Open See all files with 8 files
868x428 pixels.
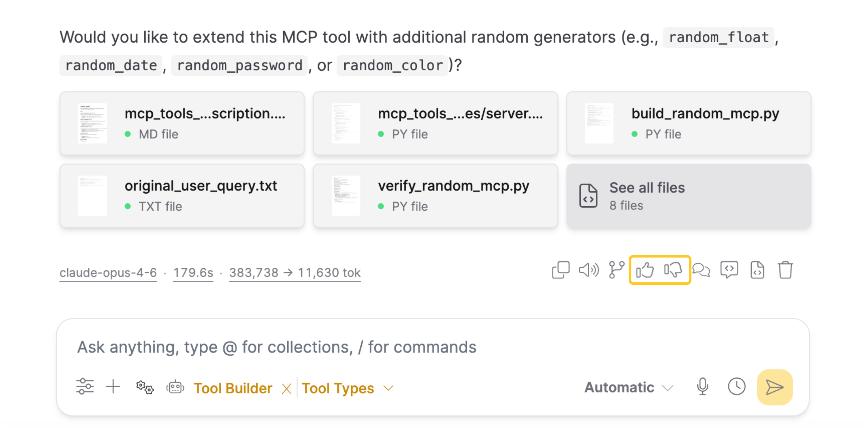tap(689, 196)
